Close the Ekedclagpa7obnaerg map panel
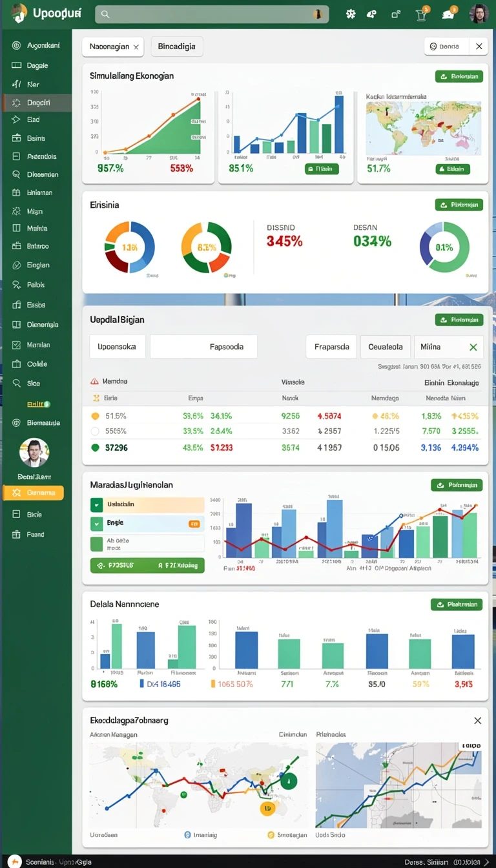The height and width of the screenshot is (868, 496). (x=477, y=720)
